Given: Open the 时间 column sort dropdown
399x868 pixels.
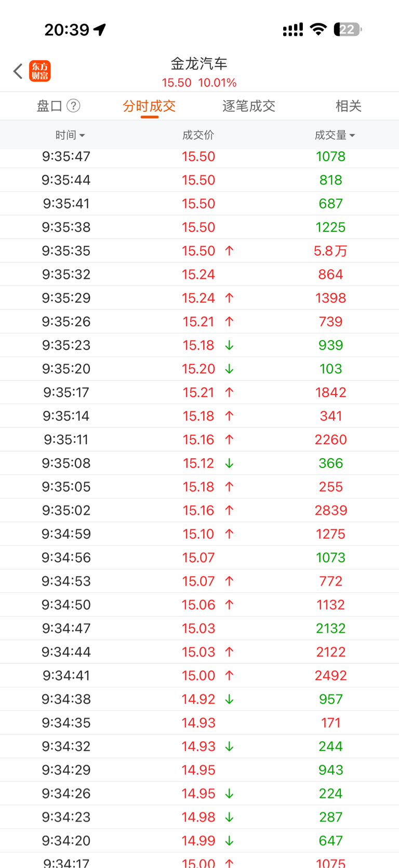Looking at the screenshot, I should (70, 135).
